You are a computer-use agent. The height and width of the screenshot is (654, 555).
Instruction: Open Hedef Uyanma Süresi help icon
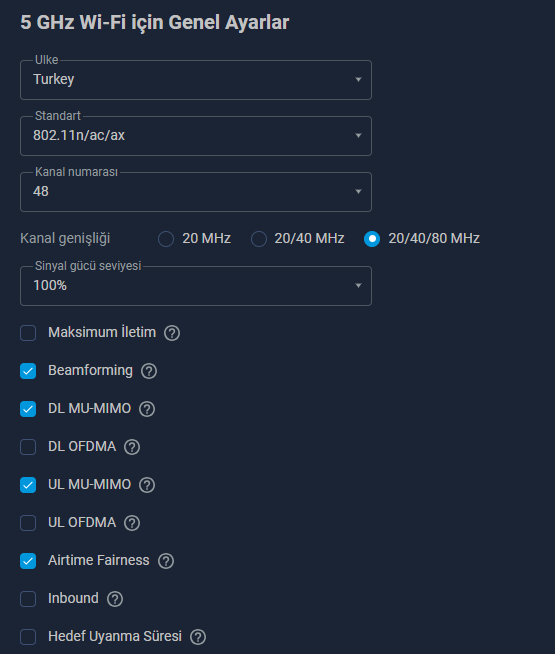198,636
